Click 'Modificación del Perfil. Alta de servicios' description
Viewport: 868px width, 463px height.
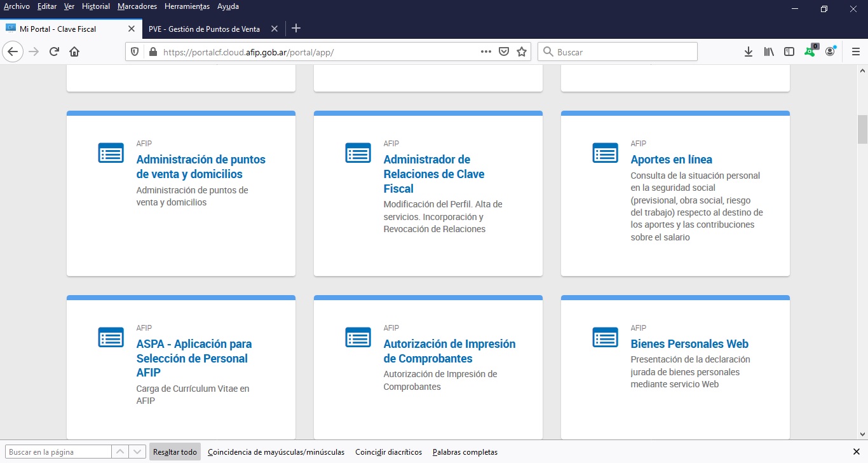(x=443, y=217)
